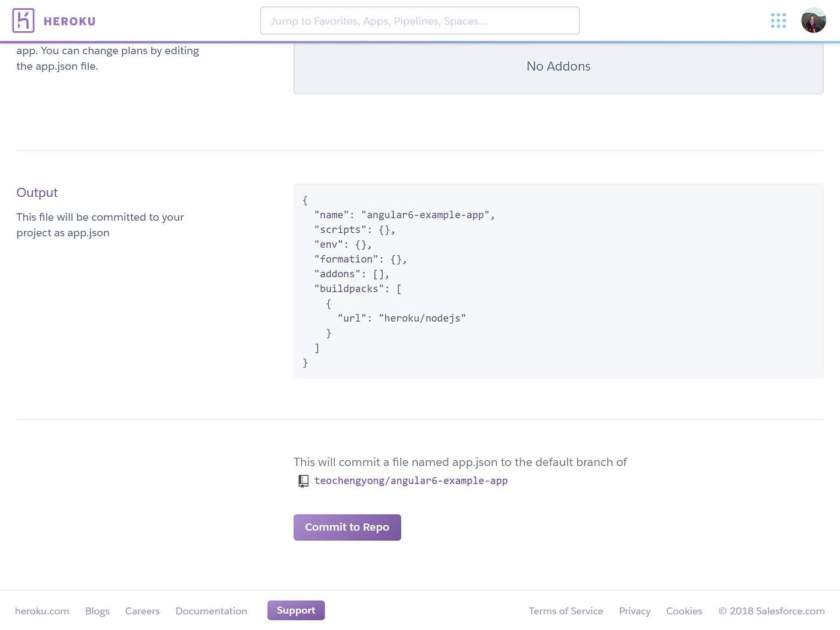The width and height of the screenshot is (840, 630).
Task: Click the Output section heading
Action: point(37,193)
